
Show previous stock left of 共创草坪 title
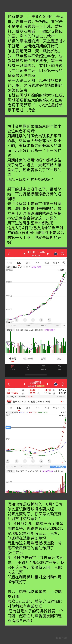(24, 384)
